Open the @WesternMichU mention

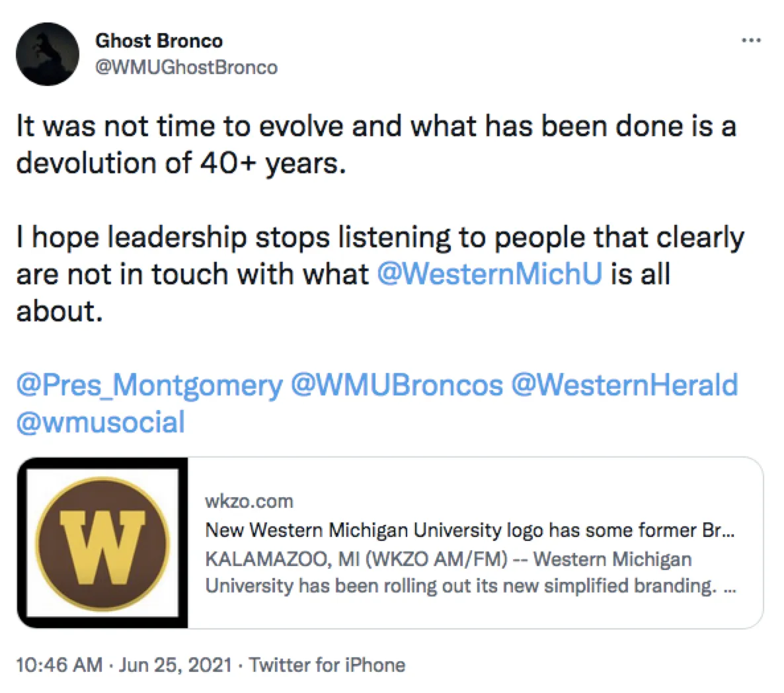(489, 274)
